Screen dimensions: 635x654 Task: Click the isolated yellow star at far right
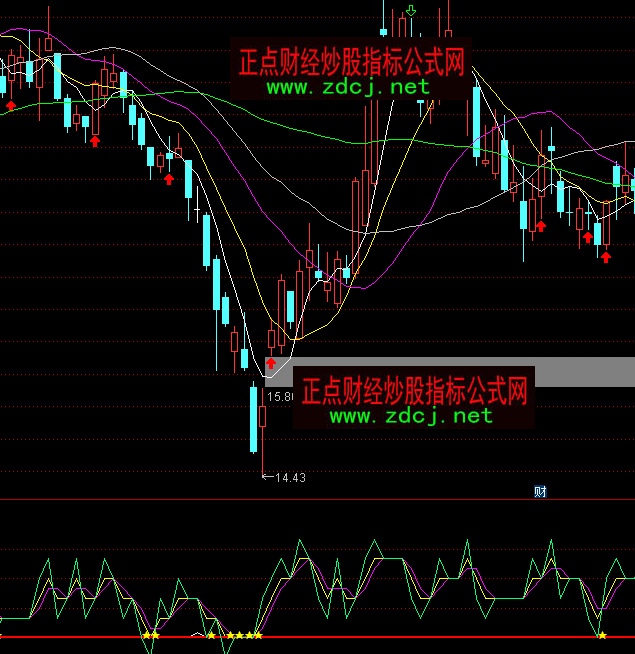click(x=601, y=635)
